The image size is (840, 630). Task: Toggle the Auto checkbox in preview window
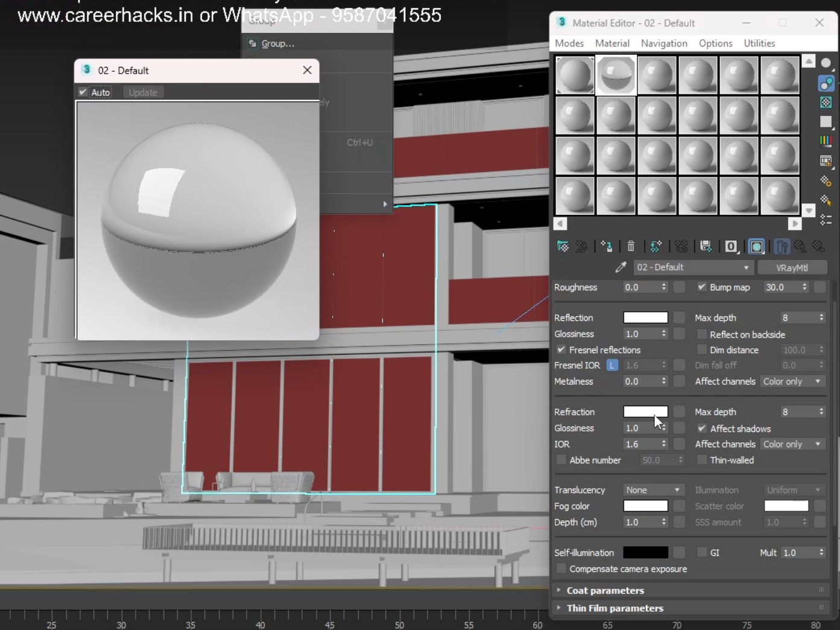84,92
